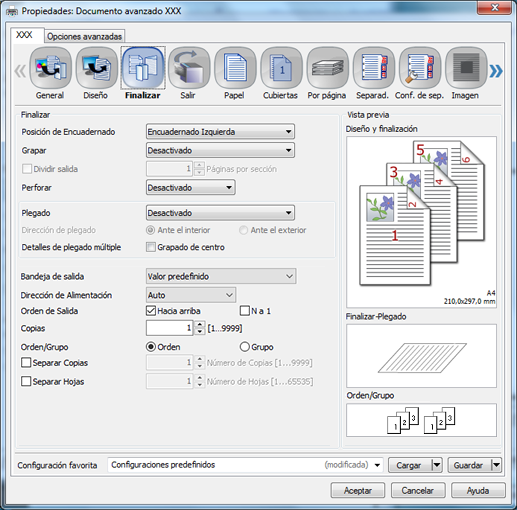
Task: Open the Salir output icon
Action: click(189, 68)
